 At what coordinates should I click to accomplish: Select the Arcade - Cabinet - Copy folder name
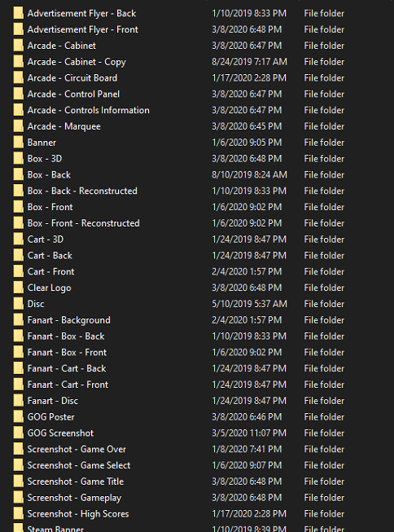[x=77, y=62]
